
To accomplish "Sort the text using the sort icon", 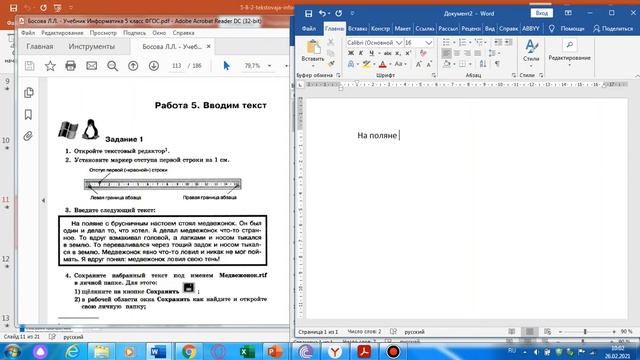I will [483, 64].
